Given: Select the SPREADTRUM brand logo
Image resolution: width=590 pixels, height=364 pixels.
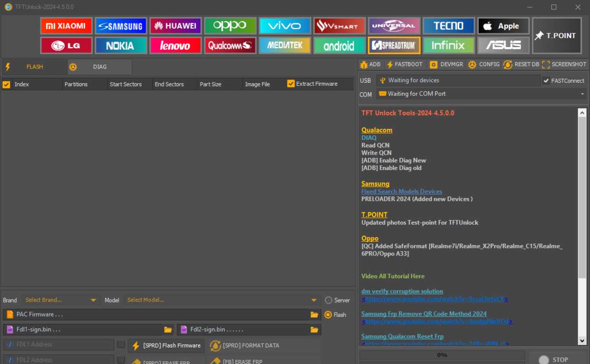Looking at the screenshot, I should (394, 46).
